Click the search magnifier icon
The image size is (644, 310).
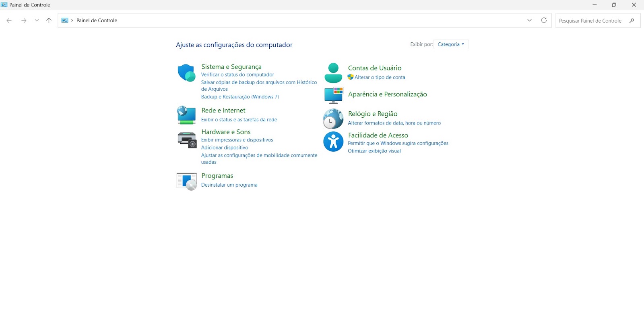[x=632, y=21]
